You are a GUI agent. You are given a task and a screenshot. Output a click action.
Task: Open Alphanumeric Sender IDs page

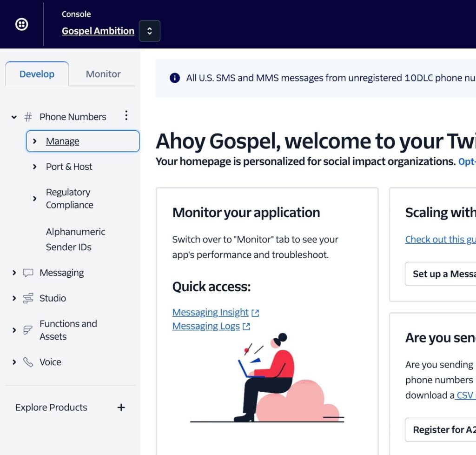tap(75, 239)
